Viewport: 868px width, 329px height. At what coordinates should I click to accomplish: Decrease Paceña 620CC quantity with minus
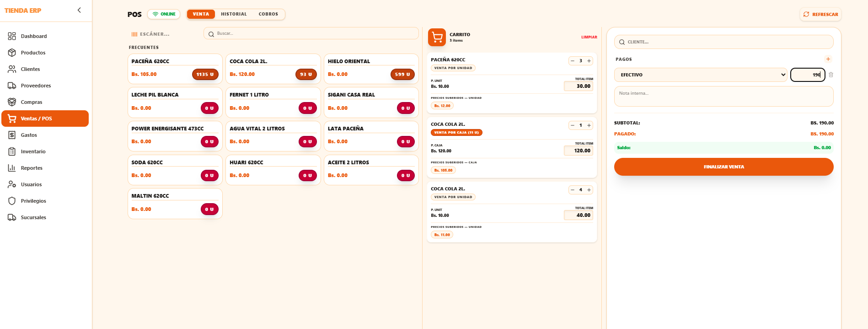pos(573,61)
